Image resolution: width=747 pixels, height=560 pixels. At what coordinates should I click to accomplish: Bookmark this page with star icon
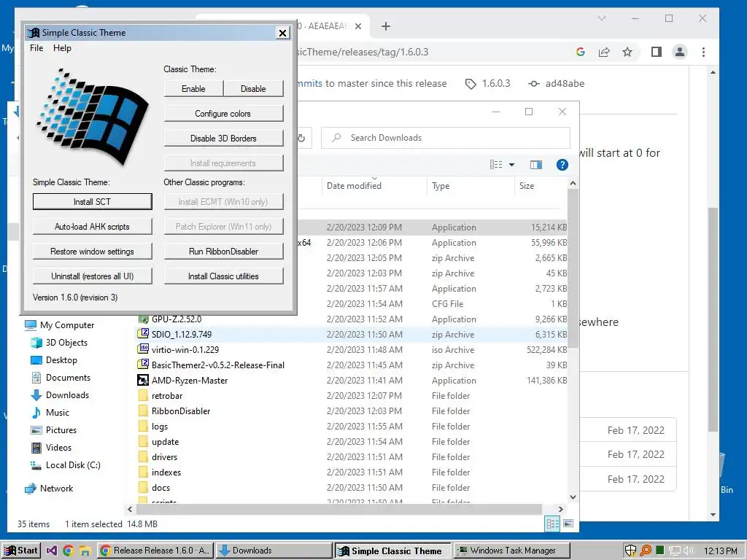tap(627, 52)
